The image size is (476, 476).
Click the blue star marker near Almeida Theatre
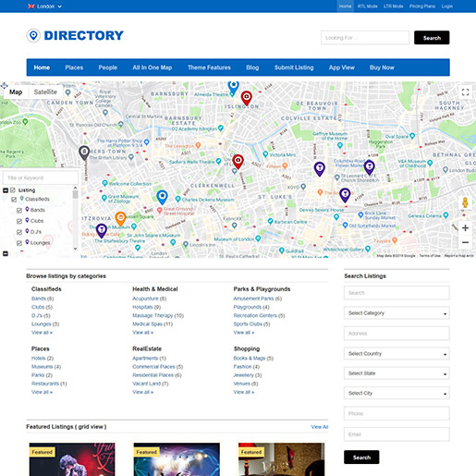[x=233, y=87]
